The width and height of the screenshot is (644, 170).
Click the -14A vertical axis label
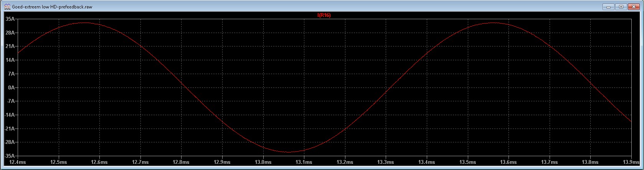pyautogui.click(x=9, y=115)
